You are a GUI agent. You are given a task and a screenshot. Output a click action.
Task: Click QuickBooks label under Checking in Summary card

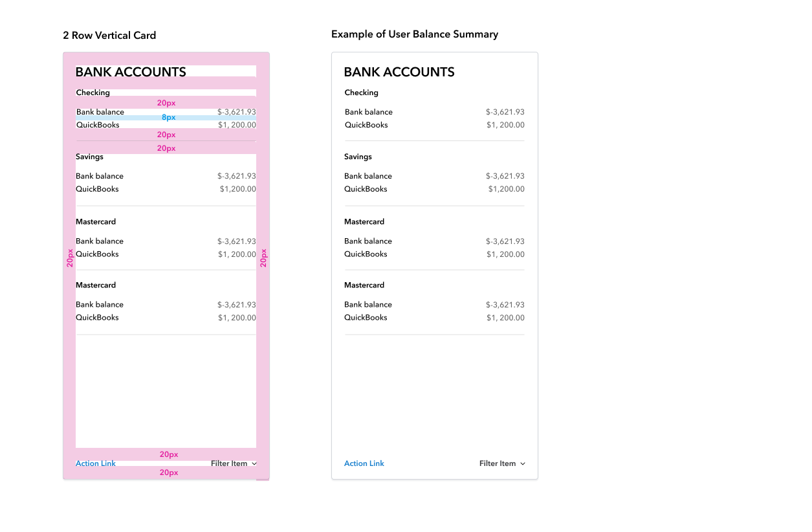point(366,125)
